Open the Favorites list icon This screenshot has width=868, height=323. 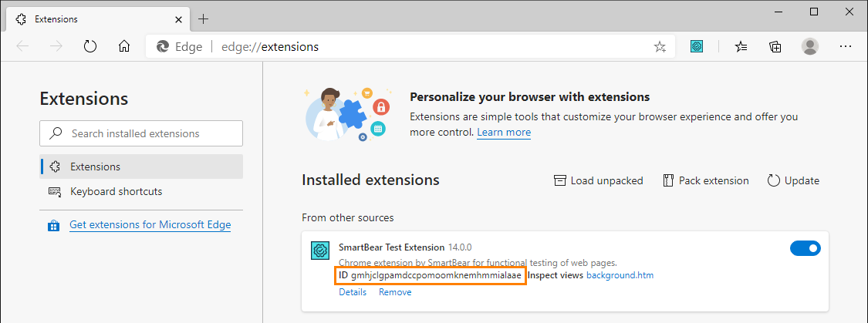coord(741,47)
